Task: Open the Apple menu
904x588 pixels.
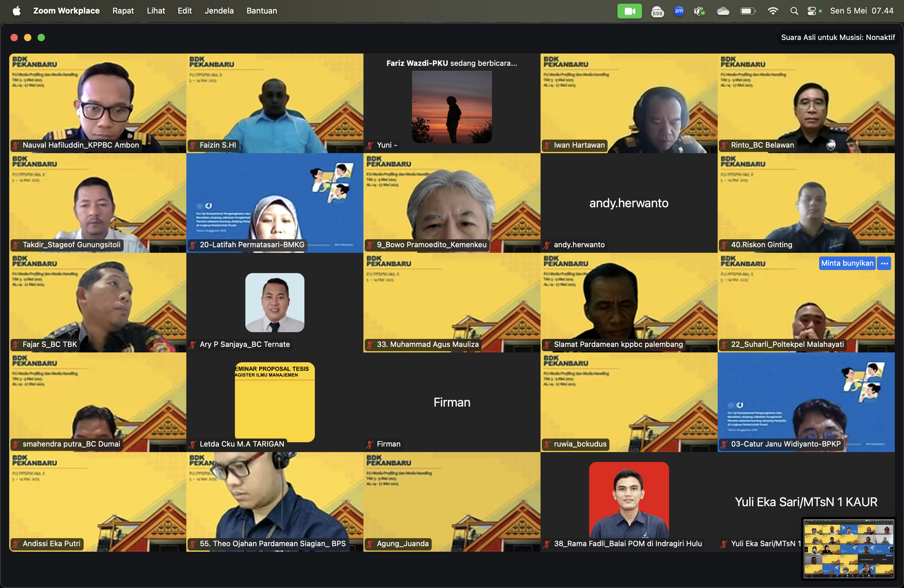Action: (16, 11)
